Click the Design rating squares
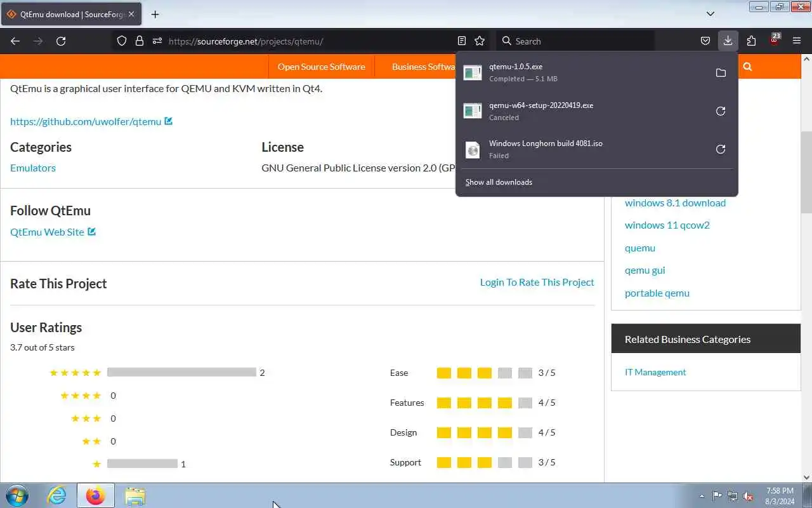Viewport: 812px width, 508px height. tap(484, 432)
